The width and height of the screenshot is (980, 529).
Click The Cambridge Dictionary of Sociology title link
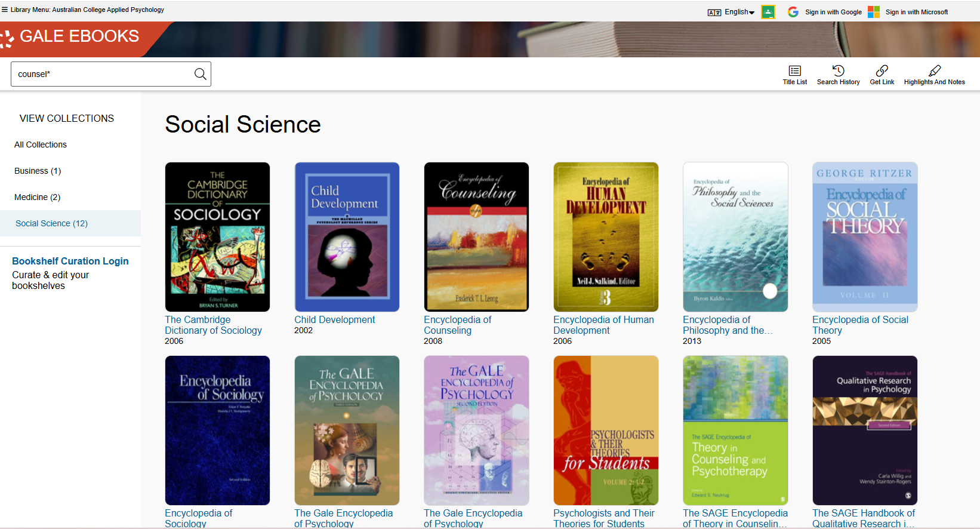213,325
